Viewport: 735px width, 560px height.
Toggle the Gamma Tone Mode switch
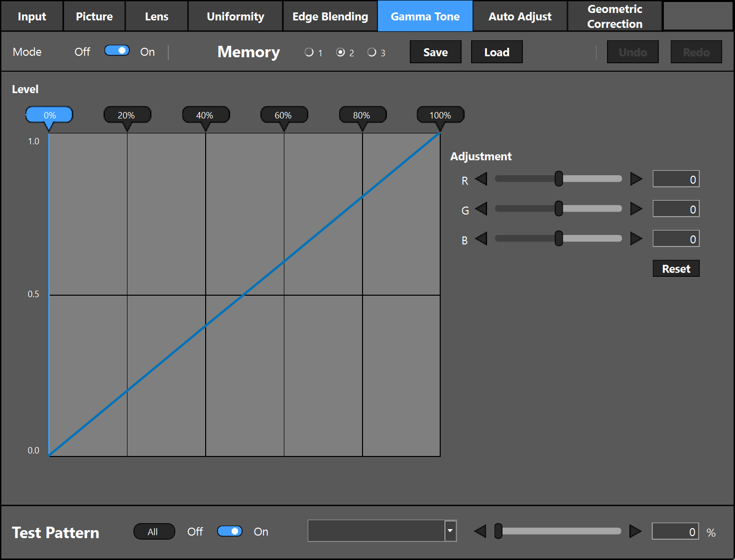[x=117, y=51]
